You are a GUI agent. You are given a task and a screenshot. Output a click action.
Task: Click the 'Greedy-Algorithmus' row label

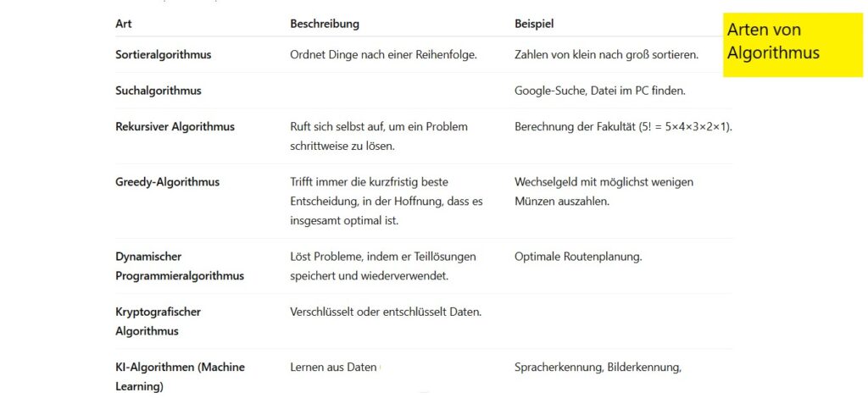167,182
